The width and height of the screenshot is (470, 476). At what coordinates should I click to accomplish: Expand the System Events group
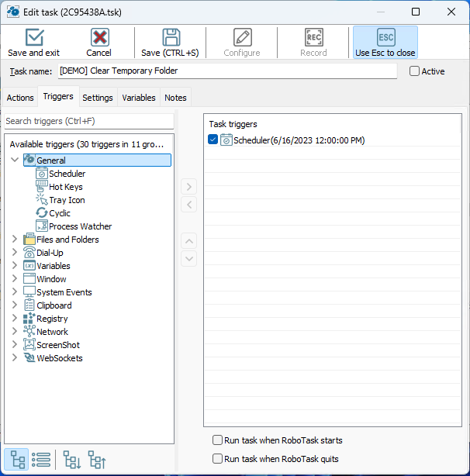coord(15,292)
